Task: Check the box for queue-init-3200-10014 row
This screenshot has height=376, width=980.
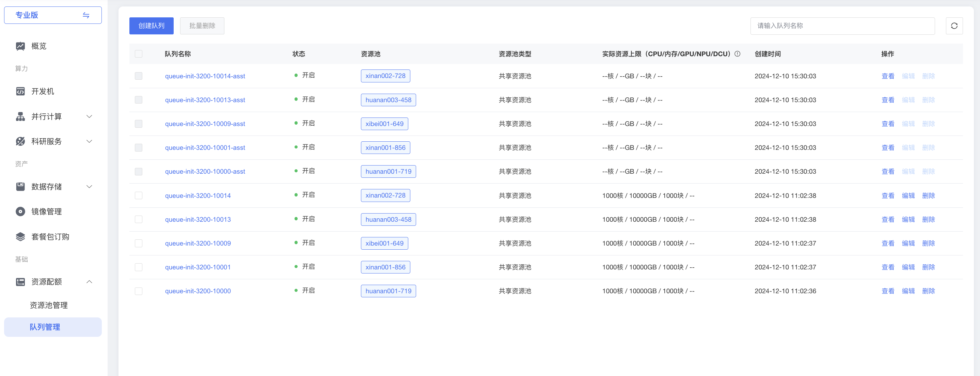Action: (x=139, y=195)
